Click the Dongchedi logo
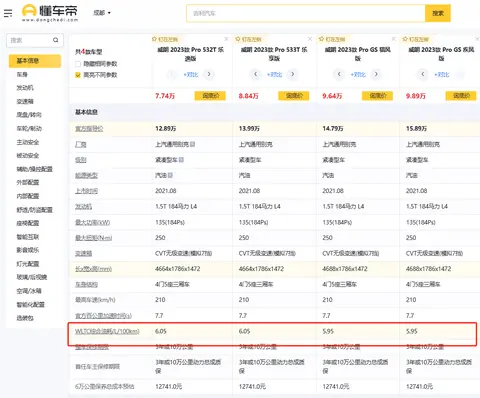The image size is (480, 398). pos(50,13)
